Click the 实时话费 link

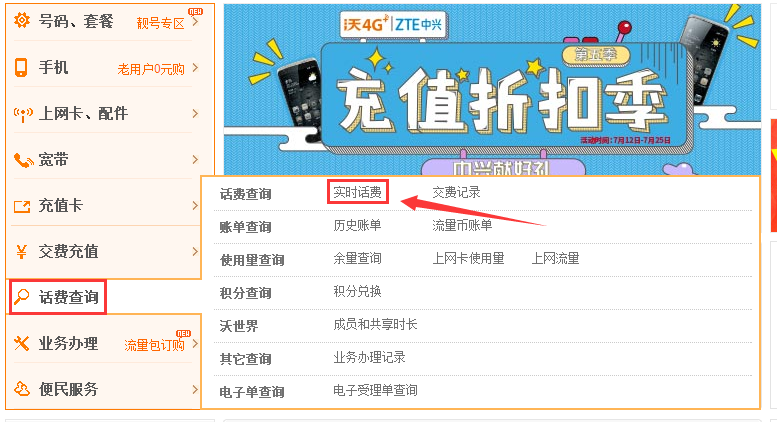coord(357,192)
